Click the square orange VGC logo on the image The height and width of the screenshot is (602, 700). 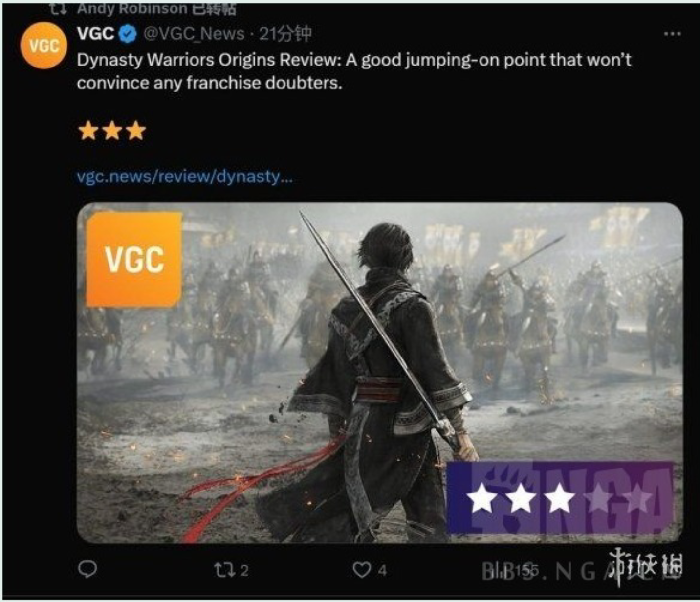[134, 259]
